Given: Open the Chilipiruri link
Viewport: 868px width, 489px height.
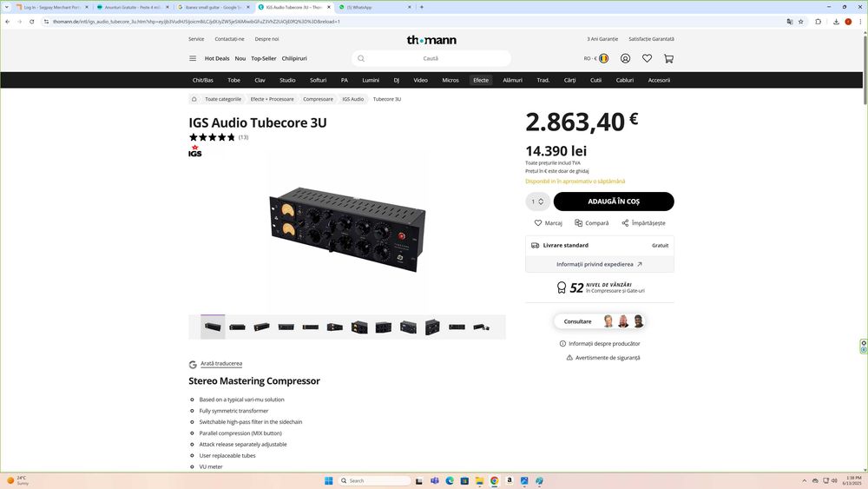Looking at the screenshot, I should pos(294,58).
